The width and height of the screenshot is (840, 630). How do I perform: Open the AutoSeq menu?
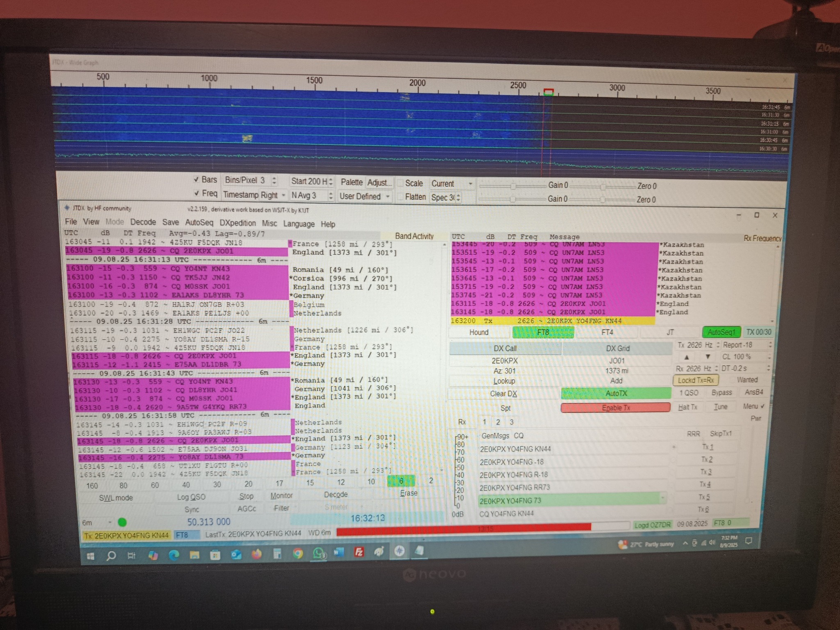click(199, 222)
